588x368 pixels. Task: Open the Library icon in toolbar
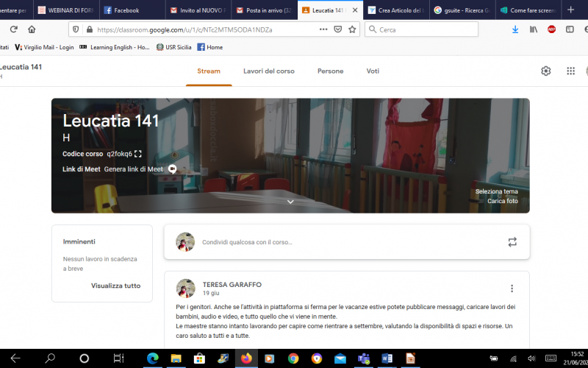[x=534, y=29]
